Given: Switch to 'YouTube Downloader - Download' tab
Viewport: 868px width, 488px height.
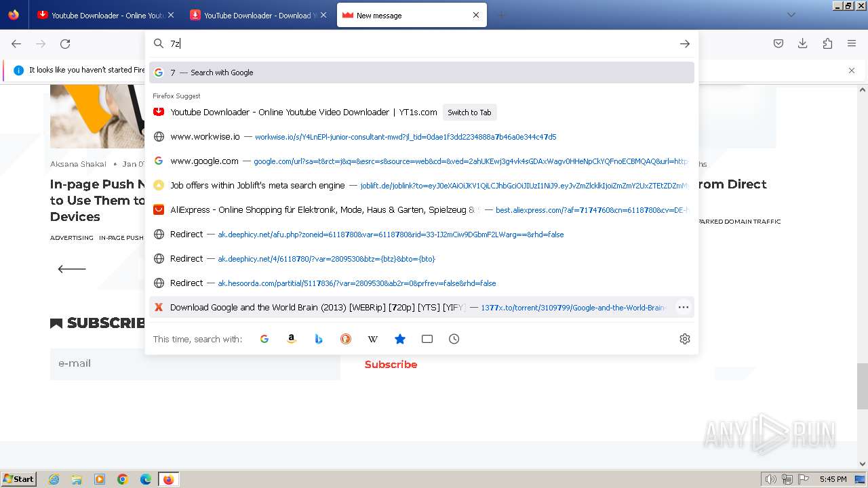Looking at the screenshot, I should [x=259, y=15].
